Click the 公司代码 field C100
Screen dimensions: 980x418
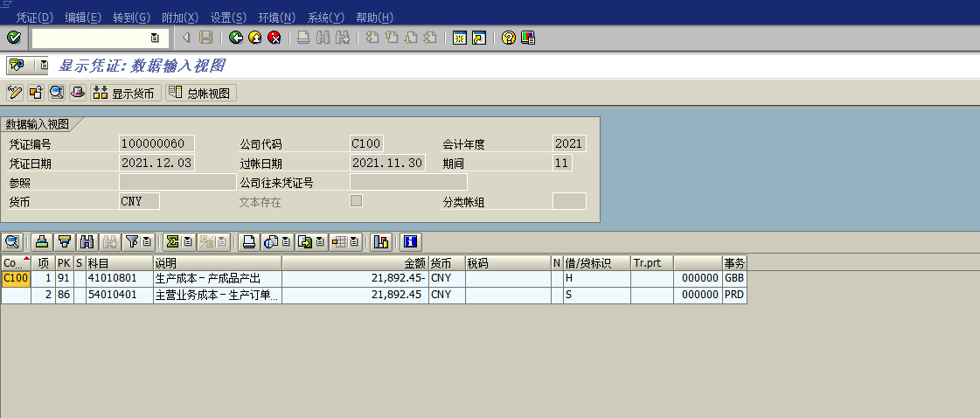tap(365, 143)
